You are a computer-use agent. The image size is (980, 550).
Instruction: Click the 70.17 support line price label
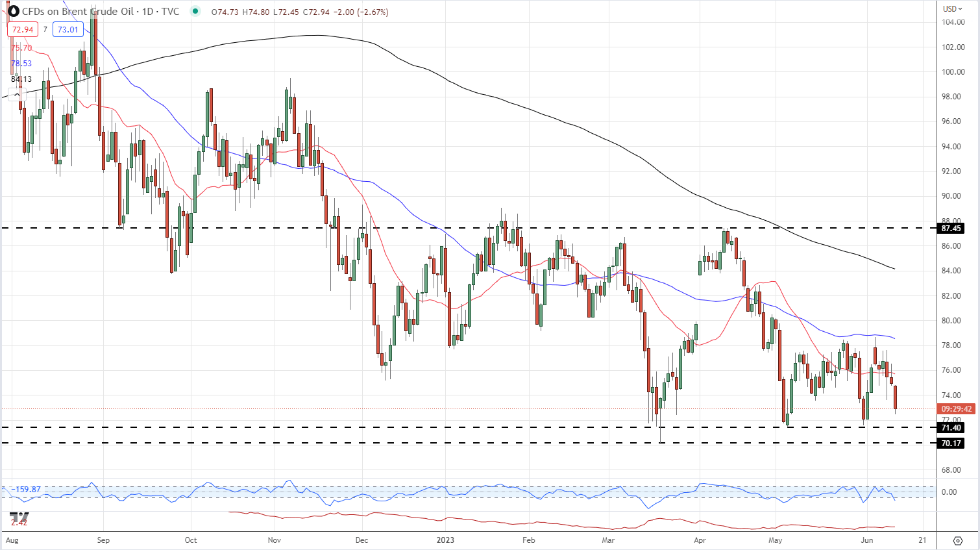[x=951, y=443]
